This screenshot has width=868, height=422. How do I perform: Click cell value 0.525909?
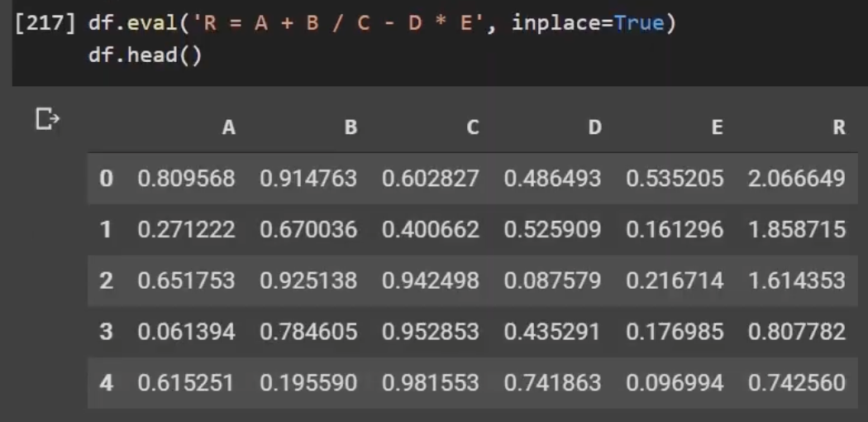pos(552,229)
